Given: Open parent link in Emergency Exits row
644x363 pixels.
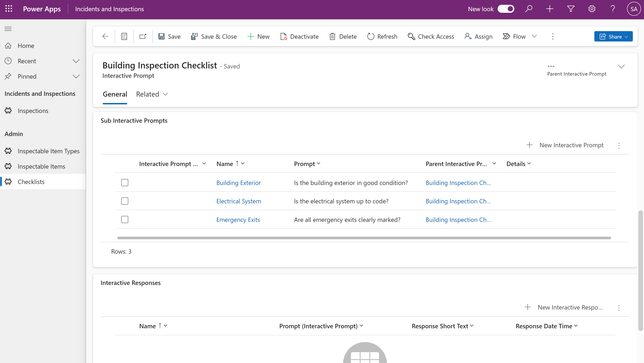Looking at the screenshot, I should click(458, 220).
